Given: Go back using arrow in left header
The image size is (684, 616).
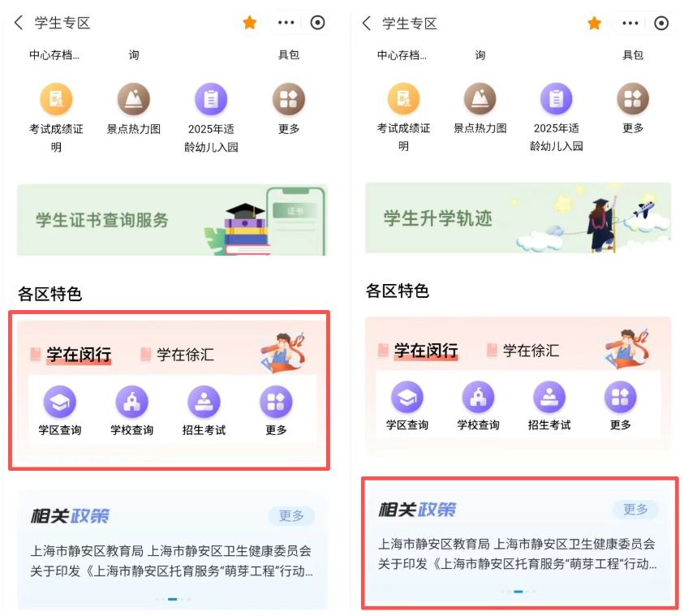Looking at the screenshot, I should [x=19, y=22].
